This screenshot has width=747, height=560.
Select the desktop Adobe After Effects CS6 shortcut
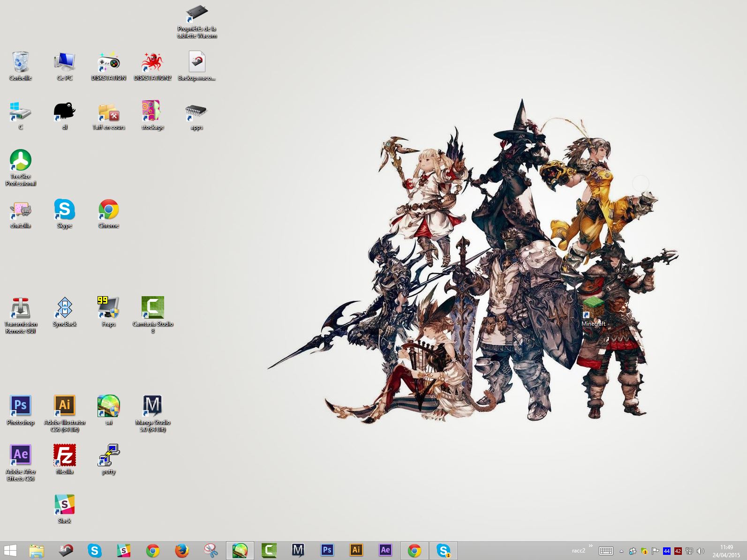(x=21, y=463)
